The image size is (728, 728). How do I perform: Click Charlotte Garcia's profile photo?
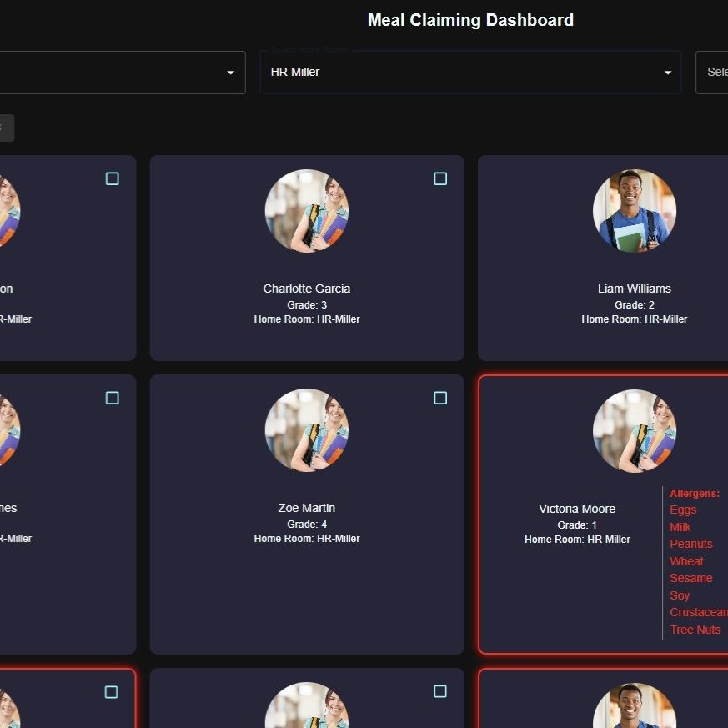click(307, 211)
